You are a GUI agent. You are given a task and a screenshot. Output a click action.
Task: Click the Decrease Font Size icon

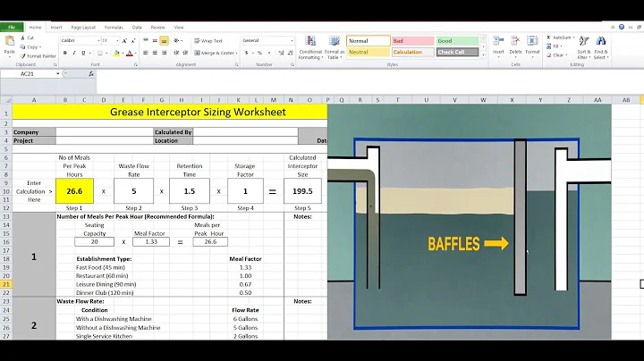click(x=133, y=41)
